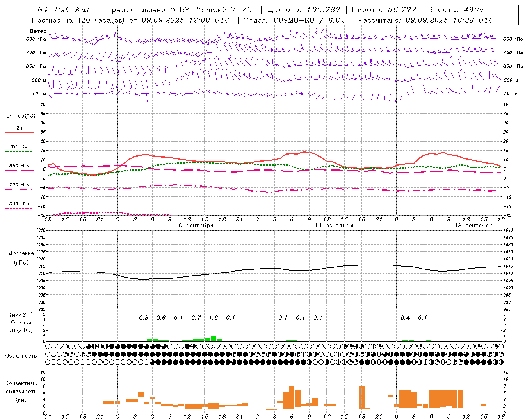Click the dashed line sample under Td 2м legend
Image resolution: width=525 pixels, height=420 pixels.
click(18, 152)
